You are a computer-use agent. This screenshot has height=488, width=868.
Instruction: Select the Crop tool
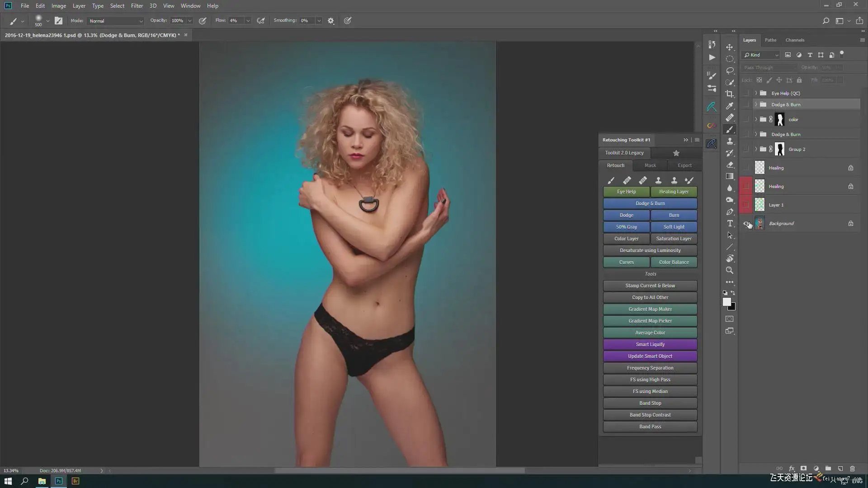[730, 94]
